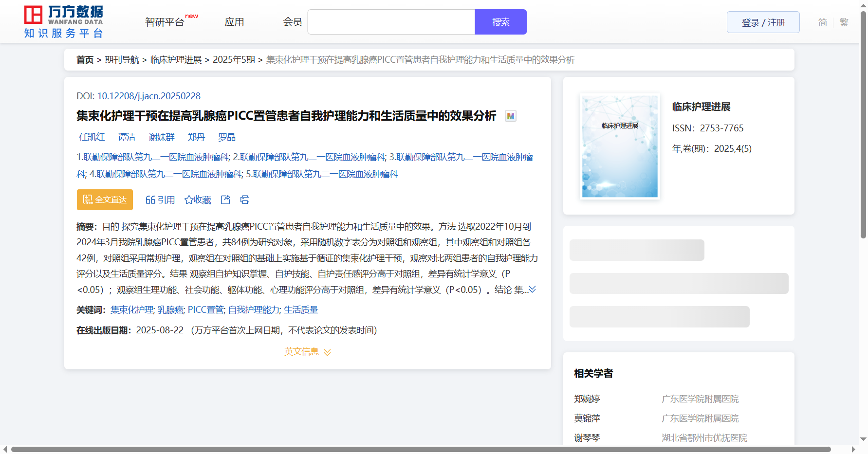Click the share export icon

pos(225,200)
